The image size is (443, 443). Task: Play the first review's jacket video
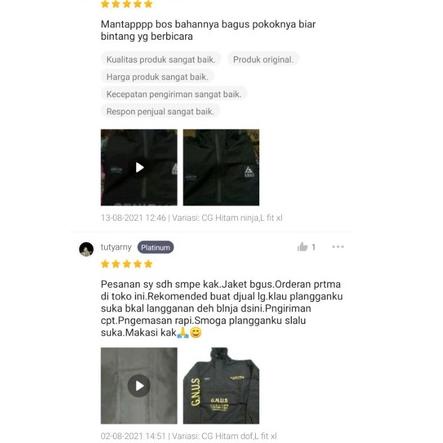coord(139,167)
